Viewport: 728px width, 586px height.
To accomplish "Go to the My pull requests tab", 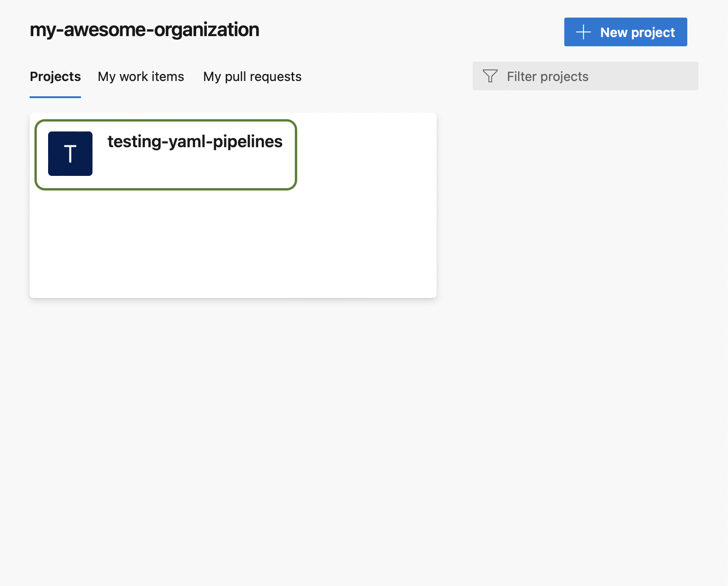I will click(x=252, y=76).
